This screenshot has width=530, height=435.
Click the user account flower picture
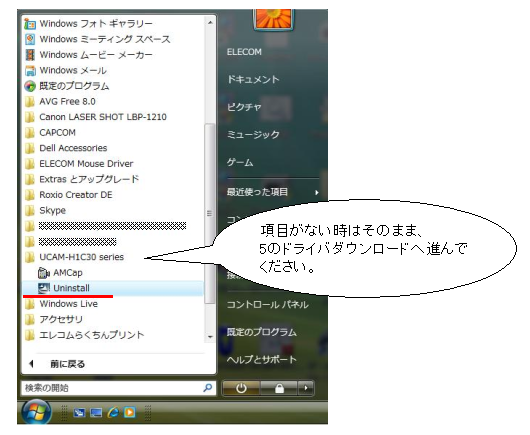[273, 19]
